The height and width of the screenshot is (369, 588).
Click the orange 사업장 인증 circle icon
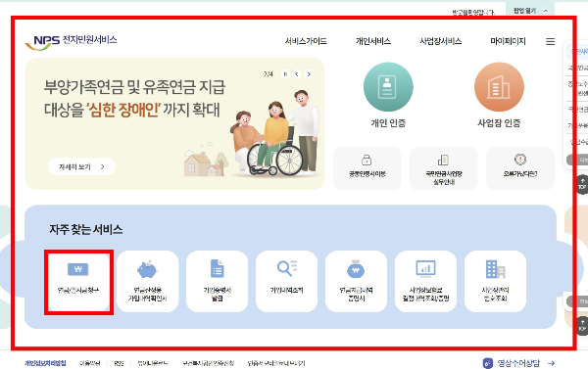tap(499, 87)
